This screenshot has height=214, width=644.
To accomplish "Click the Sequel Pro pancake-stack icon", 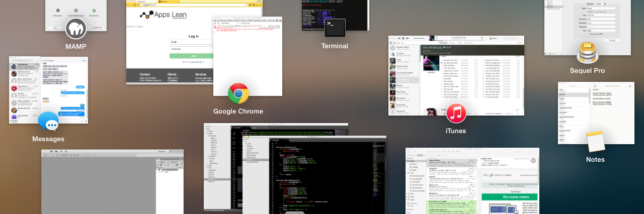I will click(x=587, y=53).
